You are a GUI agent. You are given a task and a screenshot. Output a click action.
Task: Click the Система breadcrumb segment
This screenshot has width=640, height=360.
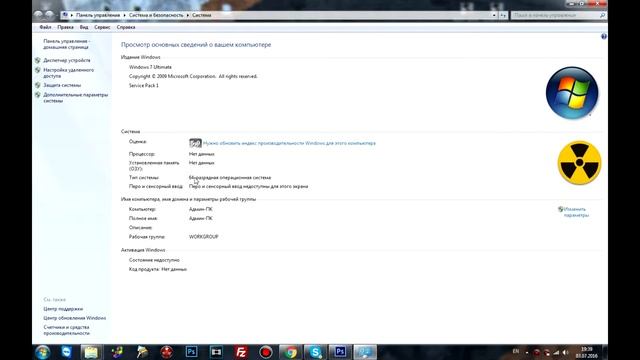pyautogui.click(x=202, y=15)
